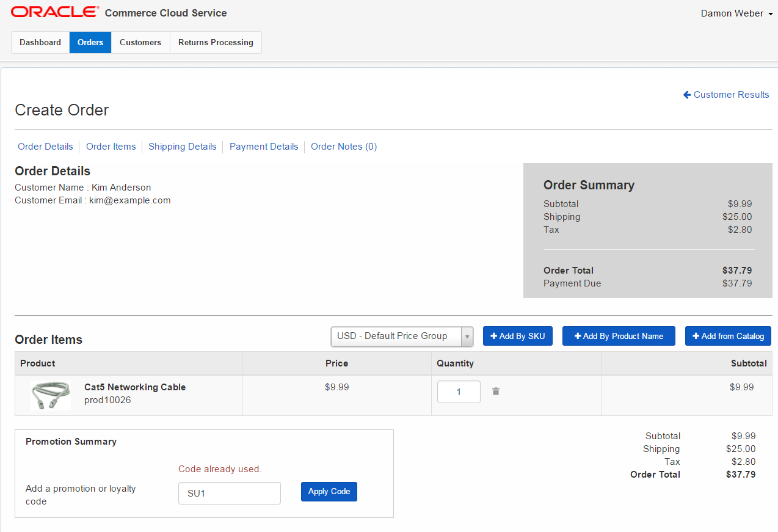The height and width of the screenshot is (532, 778).
Task: Jump to Order Details section
Action: 45,147
